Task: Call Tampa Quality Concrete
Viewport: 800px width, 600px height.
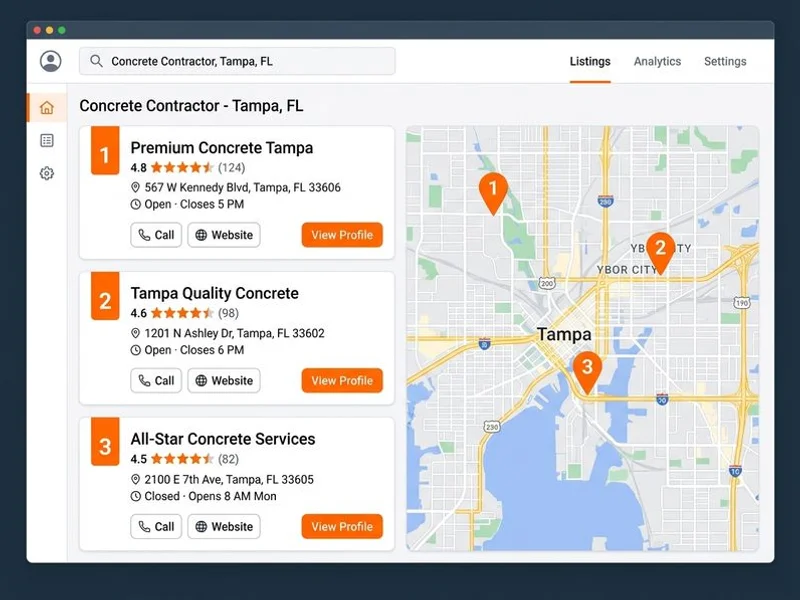Action: [156, 381]
